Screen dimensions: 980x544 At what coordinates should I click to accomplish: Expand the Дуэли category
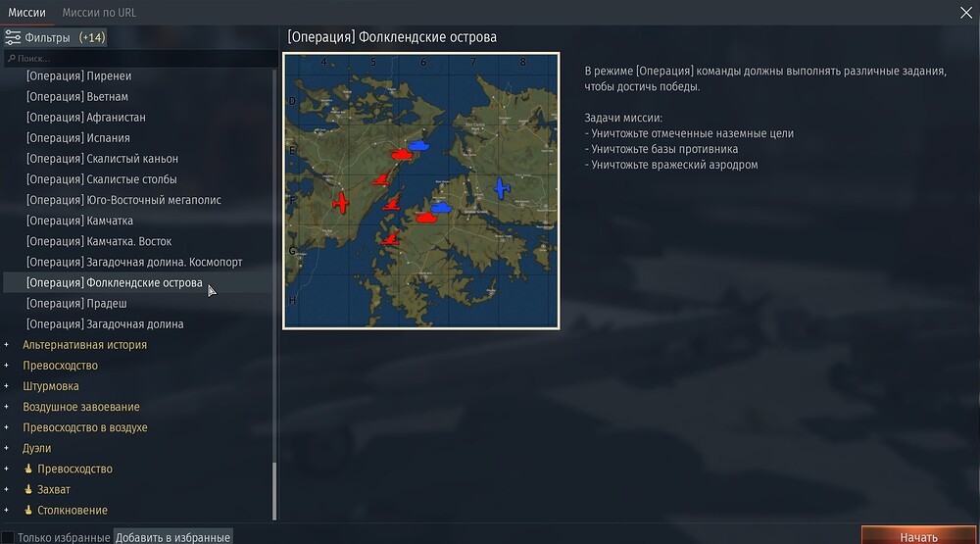(7, 448)
